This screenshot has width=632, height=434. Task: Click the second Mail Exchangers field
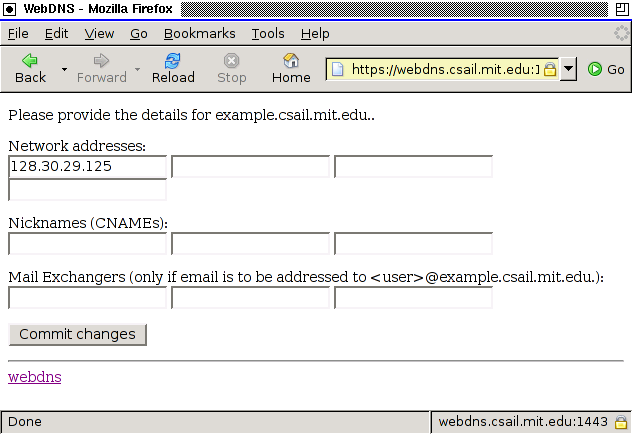tap(250, 298)
